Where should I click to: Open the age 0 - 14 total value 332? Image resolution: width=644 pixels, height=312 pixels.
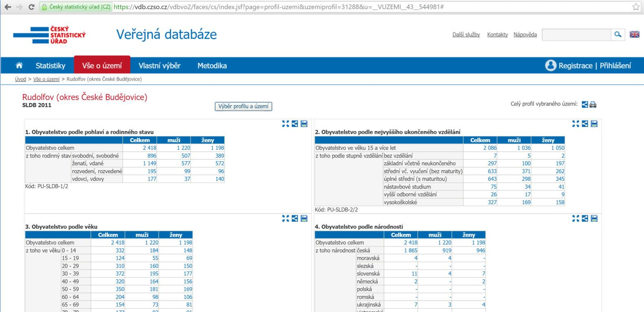pos(120,250)
